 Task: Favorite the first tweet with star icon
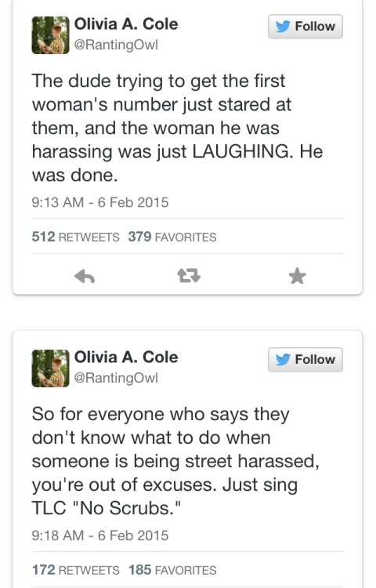[x=298, y=276]
